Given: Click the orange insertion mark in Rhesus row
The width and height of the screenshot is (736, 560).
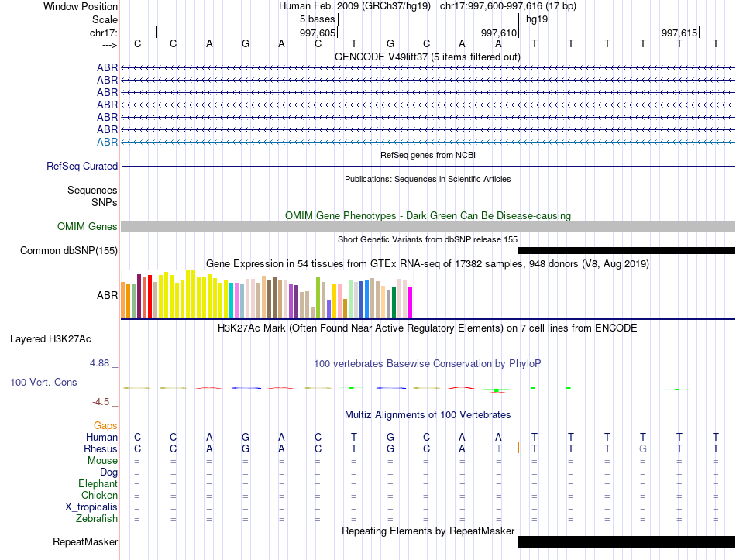Looking at the screenshot, I should (518, 448).
